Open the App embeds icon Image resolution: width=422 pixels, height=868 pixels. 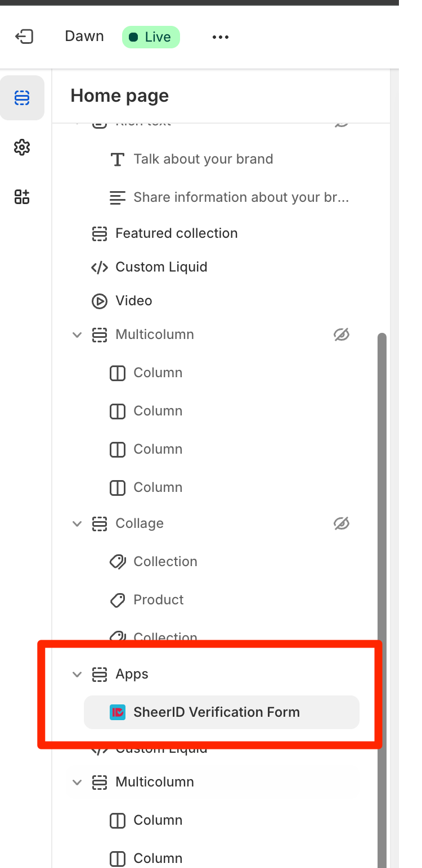coord(22,197)
